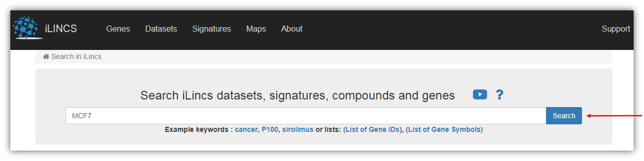Select the 'sirolimus' example keyword
Screen dimensions: 644x161
point(298,130)
